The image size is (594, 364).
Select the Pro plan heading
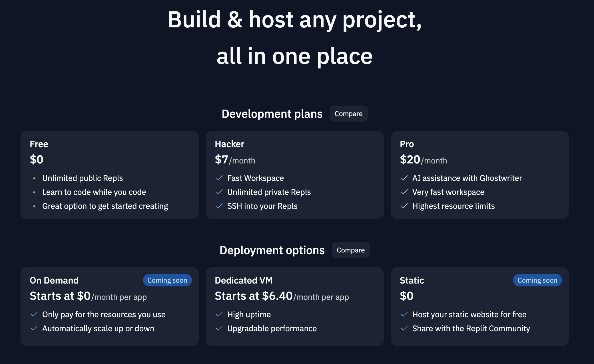pos(407,144)
